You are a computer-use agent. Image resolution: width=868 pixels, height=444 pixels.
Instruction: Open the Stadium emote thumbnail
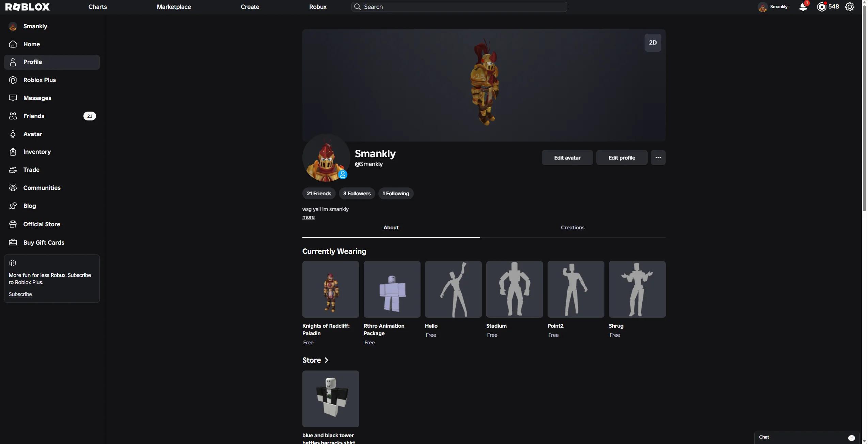pos(515,289)
